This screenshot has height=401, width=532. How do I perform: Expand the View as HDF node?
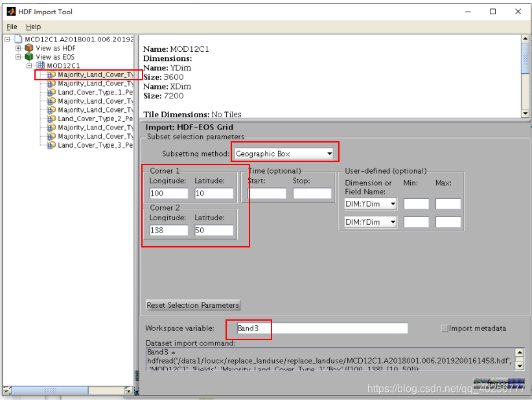[18, 48]
